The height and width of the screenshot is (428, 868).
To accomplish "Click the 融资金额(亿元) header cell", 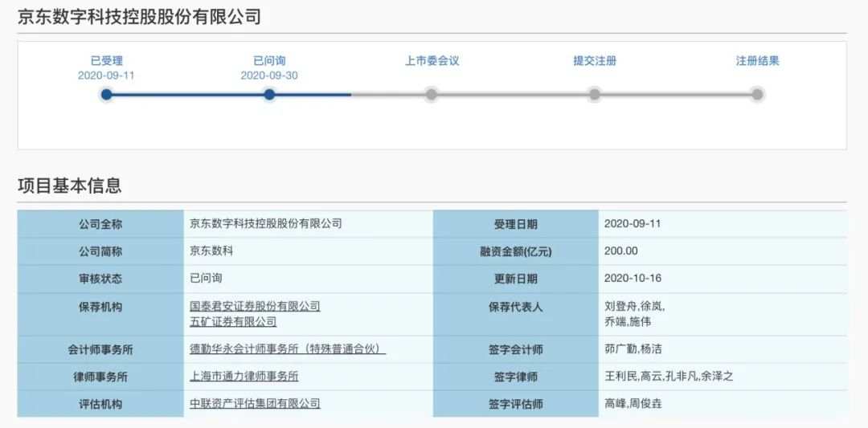I will tap(515, 251).
